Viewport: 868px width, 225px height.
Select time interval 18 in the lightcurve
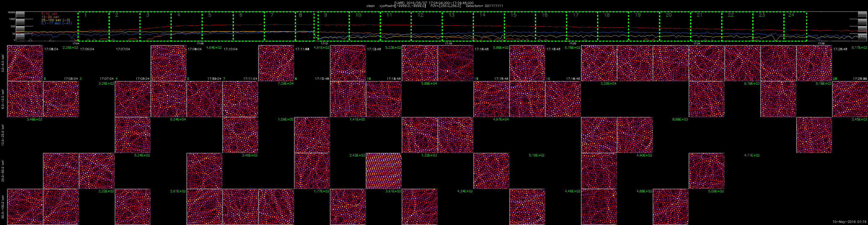pos(613,27)
